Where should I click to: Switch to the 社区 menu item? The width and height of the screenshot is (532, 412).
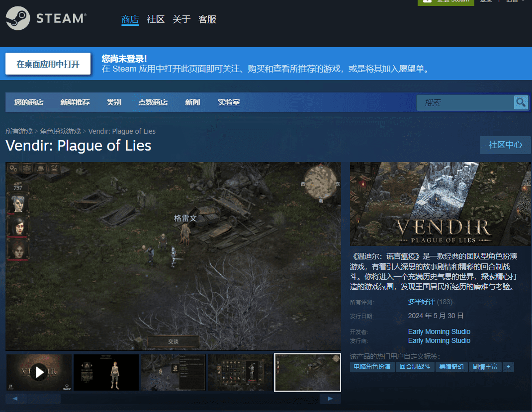point(155,19)
